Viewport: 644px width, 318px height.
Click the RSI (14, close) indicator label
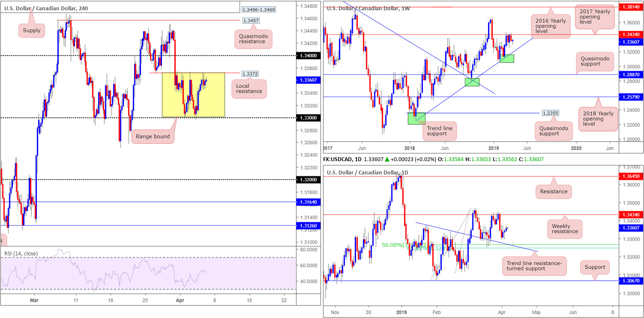[21, 253]
